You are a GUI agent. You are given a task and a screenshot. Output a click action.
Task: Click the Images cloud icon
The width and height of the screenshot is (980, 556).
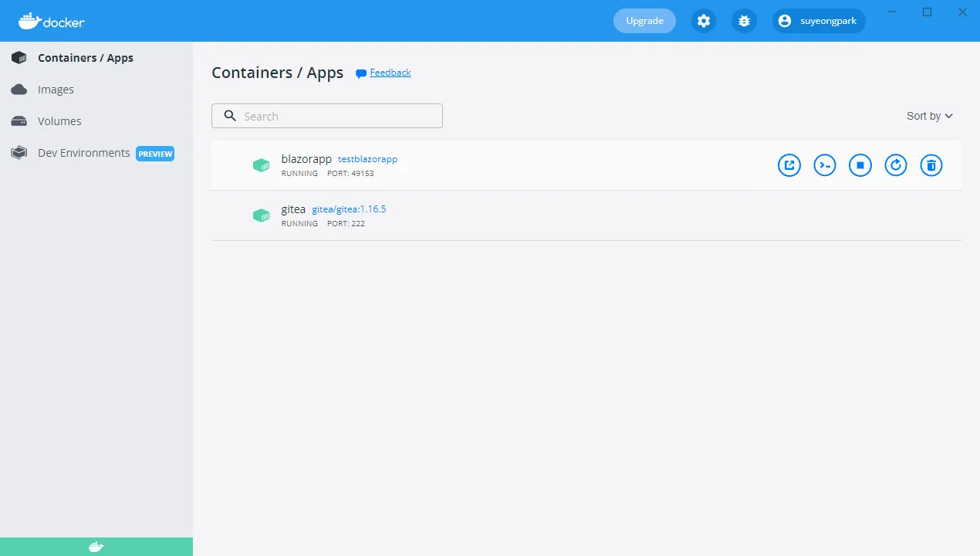(19, 90)
